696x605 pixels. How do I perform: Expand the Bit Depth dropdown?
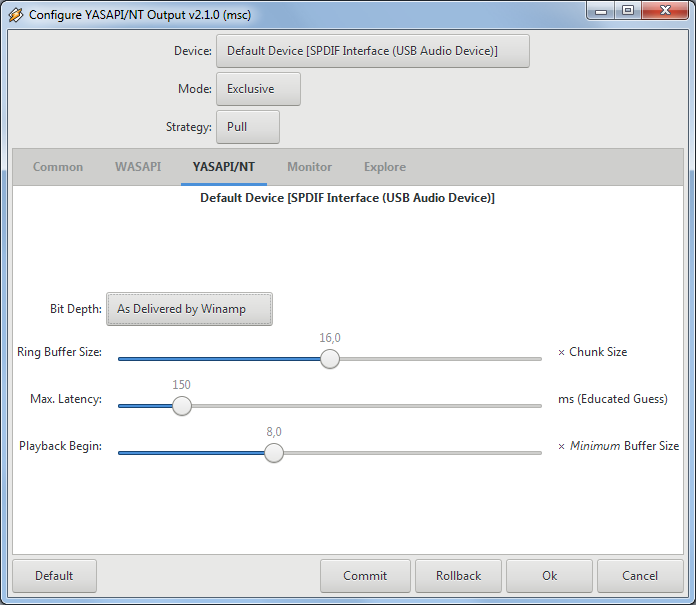pos(189,309)
